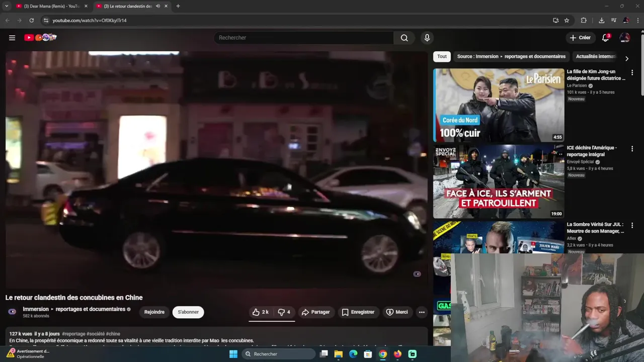Click install app icon in address bar
The image size is (644, 362).
click(x=555, y=20)
